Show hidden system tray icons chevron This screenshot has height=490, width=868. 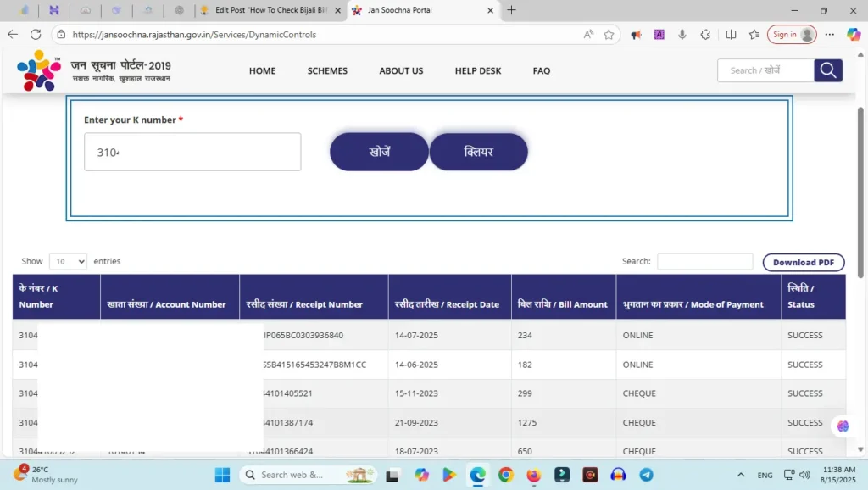pyautogui.click(x=741, y=475)
